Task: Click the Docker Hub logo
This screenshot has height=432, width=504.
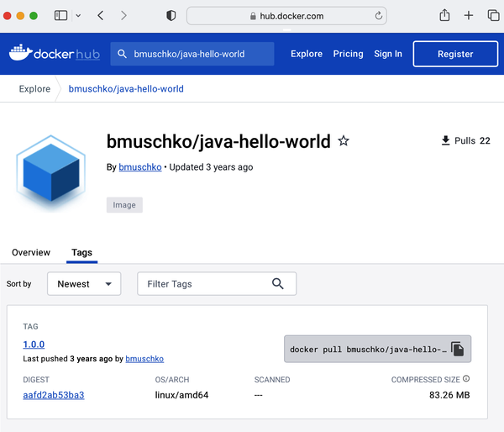Action: pos(54,54)
